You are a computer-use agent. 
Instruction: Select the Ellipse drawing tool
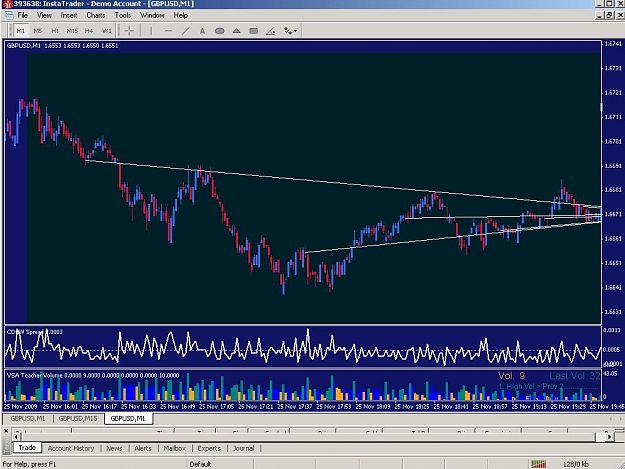pyautogui.click(x=219, y=31)
